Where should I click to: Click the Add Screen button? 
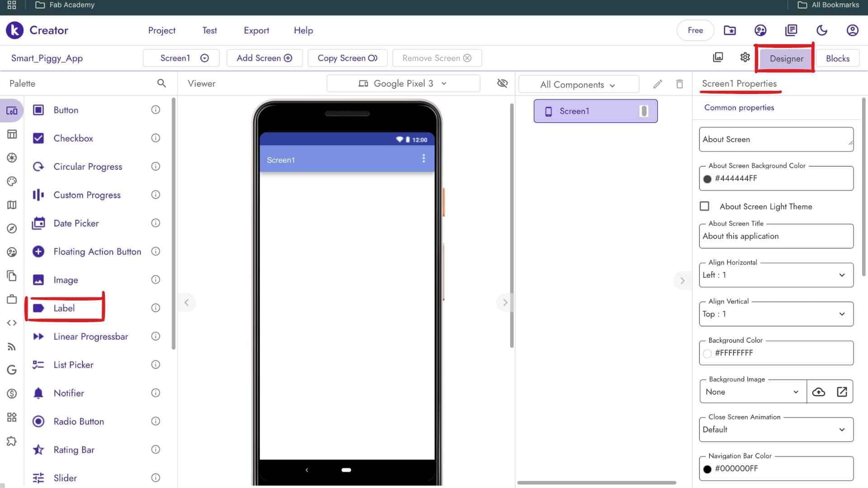264,58
